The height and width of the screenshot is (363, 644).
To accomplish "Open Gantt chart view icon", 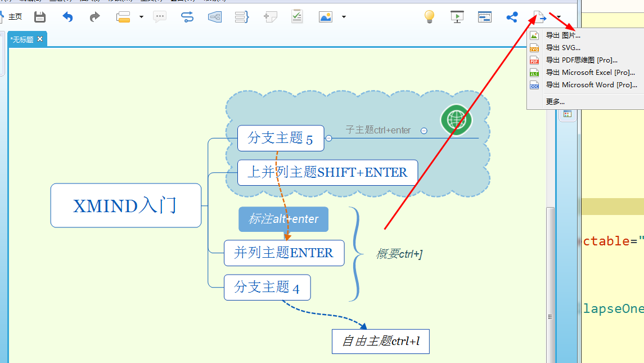I will 485,17.
